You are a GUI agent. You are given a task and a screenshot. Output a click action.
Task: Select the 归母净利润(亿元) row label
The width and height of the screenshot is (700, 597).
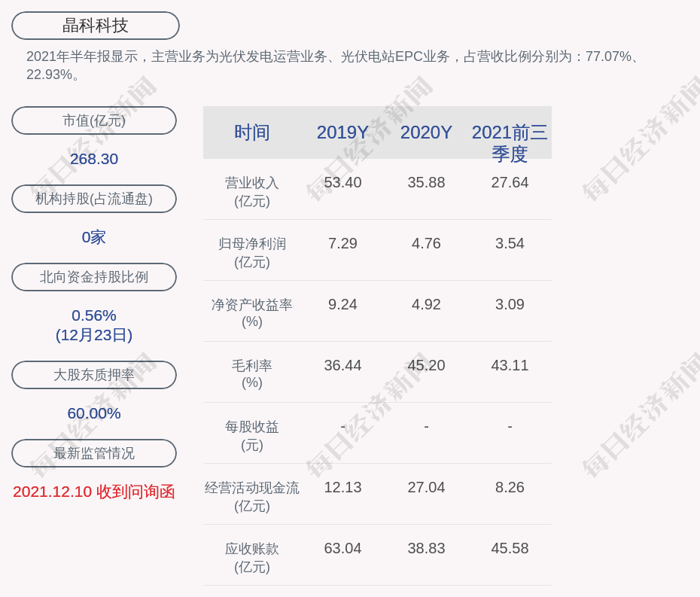pyautogui.click(x=252, y=253)
